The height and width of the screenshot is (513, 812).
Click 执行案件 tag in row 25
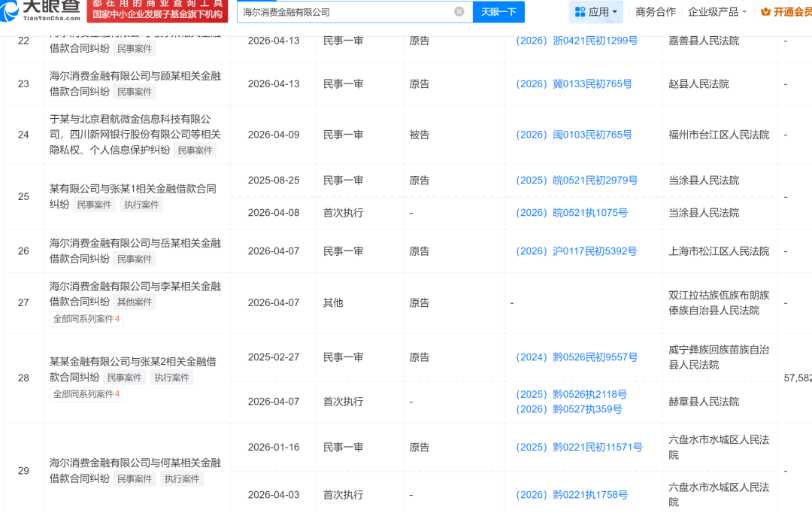[141, 205]
